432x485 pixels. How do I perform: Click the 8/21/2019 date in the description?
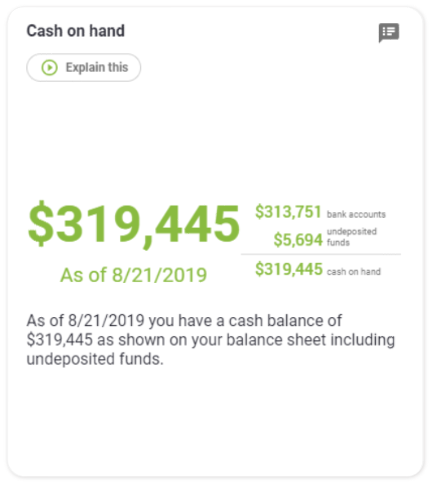tap(106, 321)
